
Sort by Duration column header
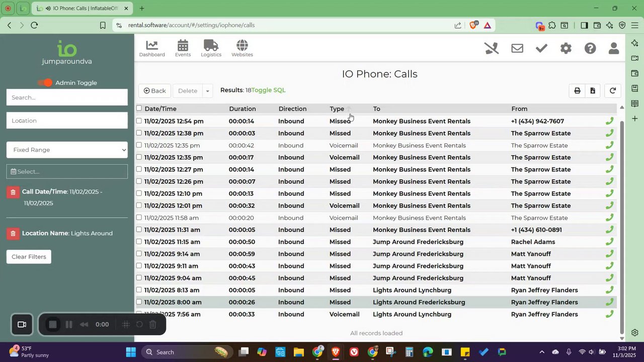[x=243, y=109]
